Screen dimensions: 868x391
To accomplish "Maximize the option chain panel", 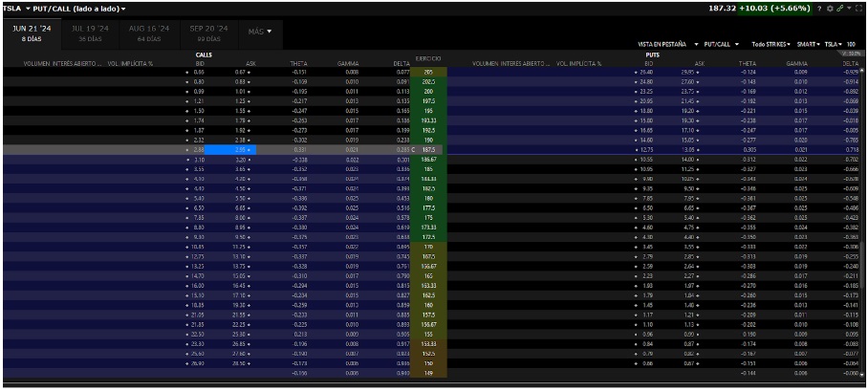I will pyautogui.click(x=858, y=9).
